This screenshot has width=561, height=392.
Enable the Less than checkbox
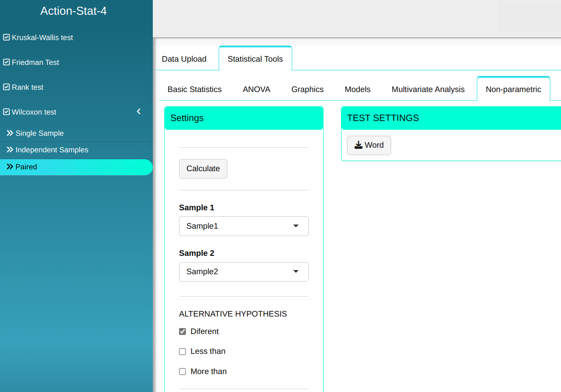(183, 352)
